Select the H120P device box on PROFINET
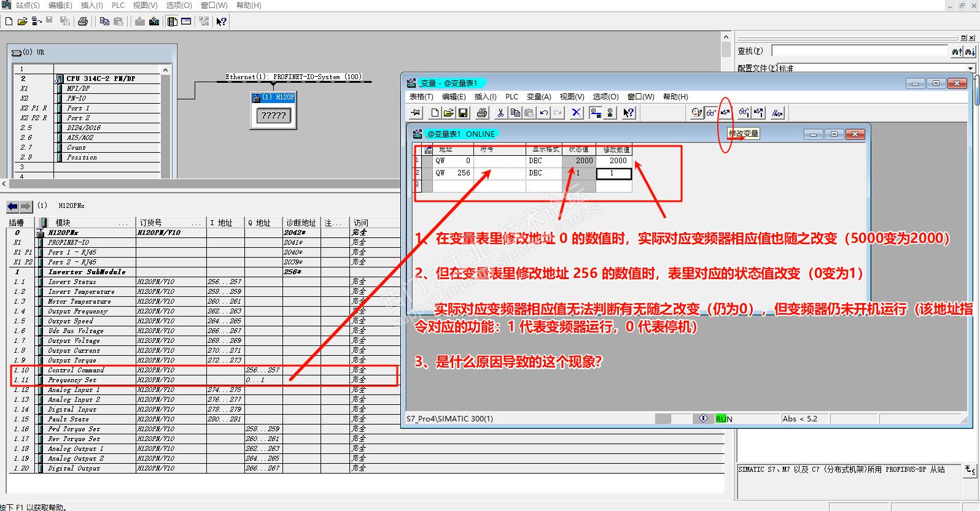This screenshot has height=511, width=980. click(x=273, y=110)
